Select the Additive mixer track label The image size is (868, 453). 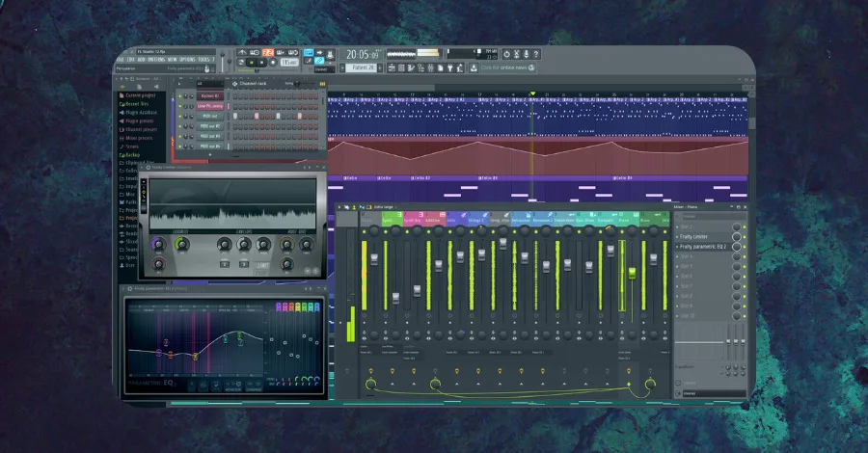coord(436,219)
